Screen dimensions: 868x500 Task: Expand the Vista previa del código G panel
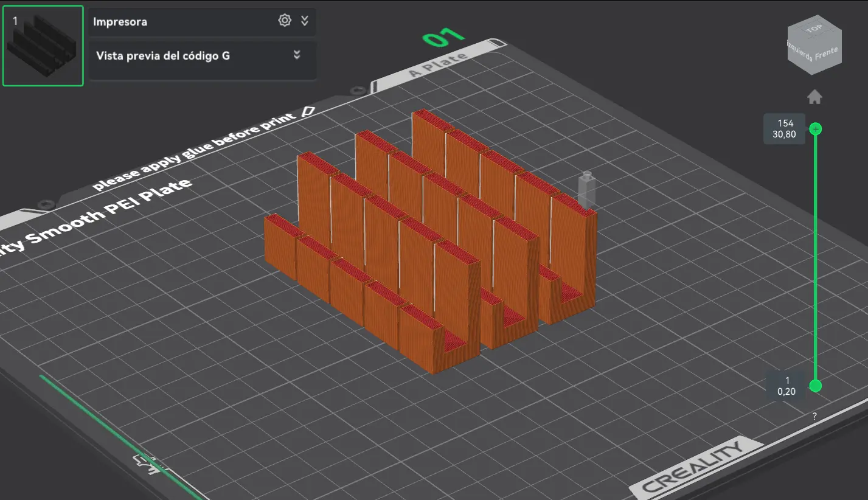click(x=297, y=55)
